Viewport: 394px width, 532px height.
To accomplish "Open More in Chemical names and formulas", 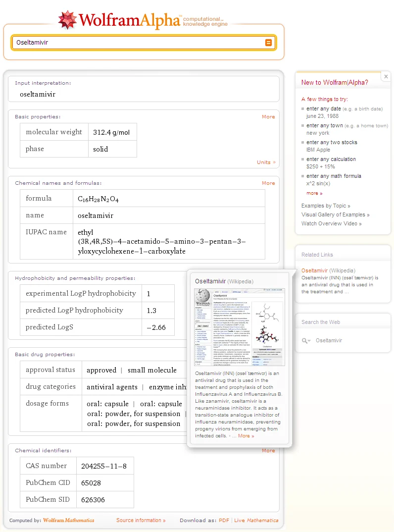I will coord(268,183).
